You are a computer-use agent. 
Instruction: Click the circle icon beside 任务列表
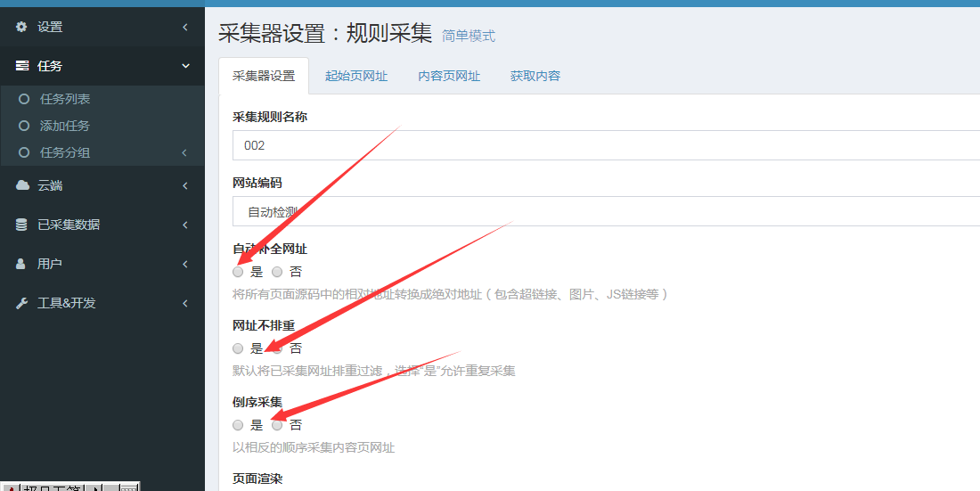(x=25, y=99)
